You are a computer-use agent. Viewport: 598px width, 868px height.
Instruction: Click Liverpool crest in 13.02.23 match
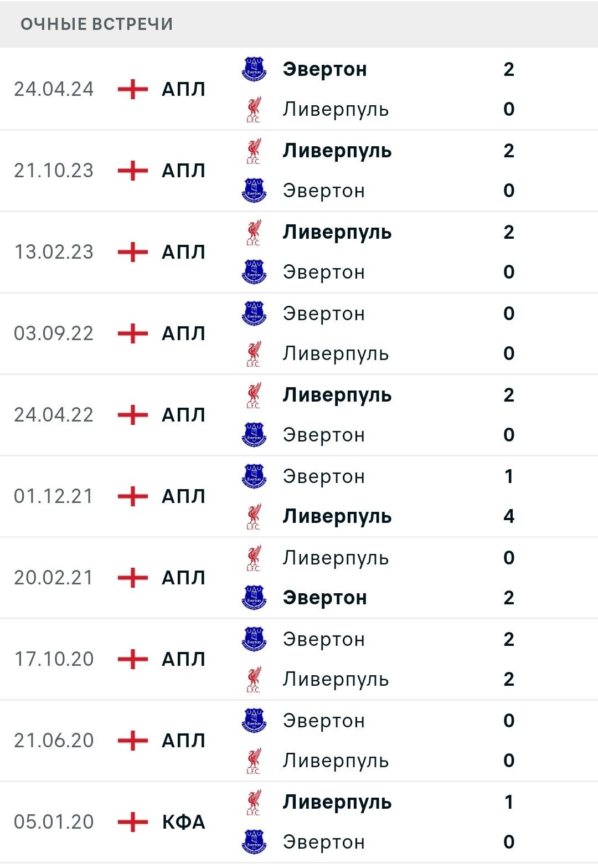pos(254,232)
